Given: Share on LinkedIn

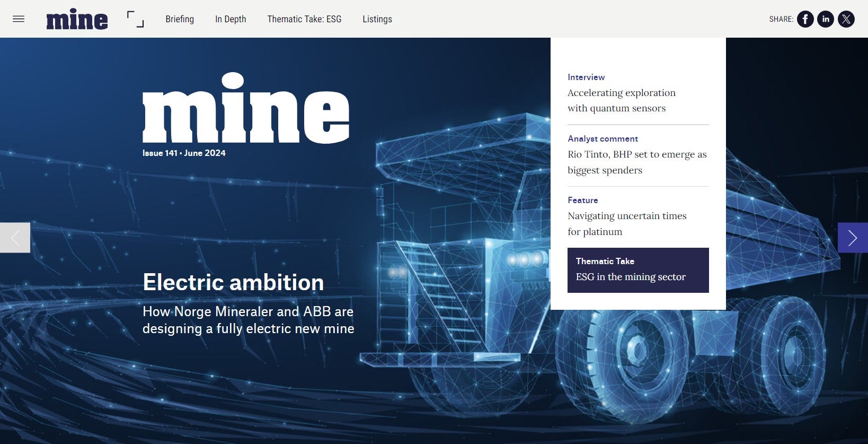Looking at the screenshot, I should [826, 19].
